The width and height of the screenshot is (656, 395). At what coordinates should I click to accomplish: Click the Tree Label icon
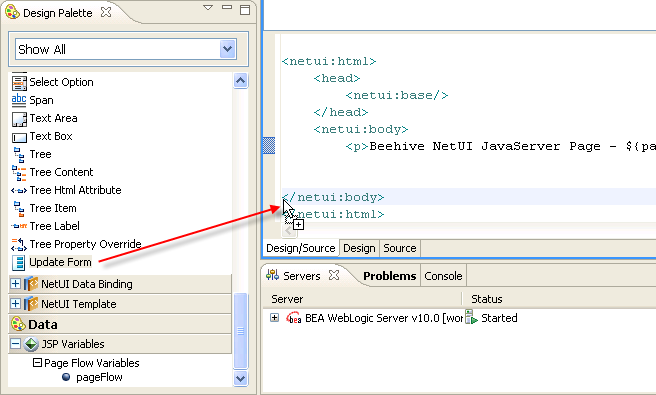pyautogui.click(x=19, y=226)
